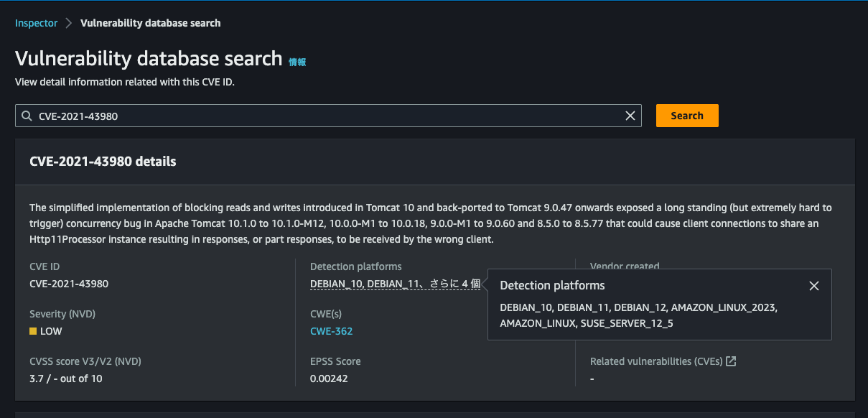Click the external link icon next to Related vulnerabilities
The height and width of the screenshot is (418, 868).
coord(730,361)
